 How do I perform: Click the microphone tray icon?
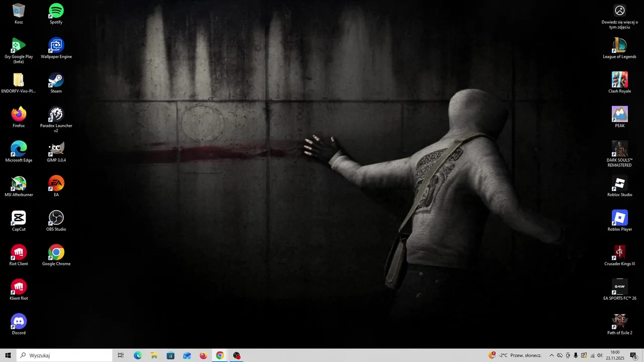[x=576, y=355]
